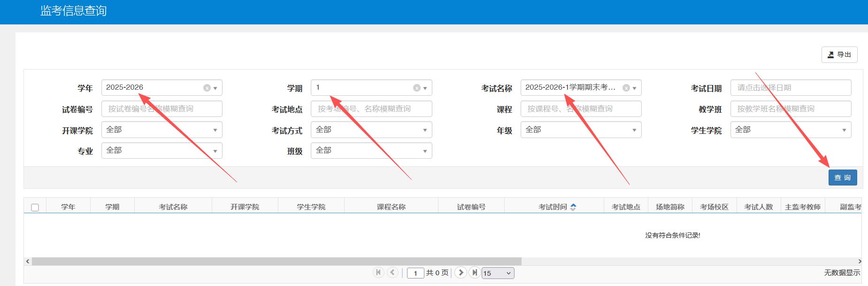This screenshot has width=868, height=286.
Task: Toggle the select-all checkbox in table header
Action: pos(35,208)
